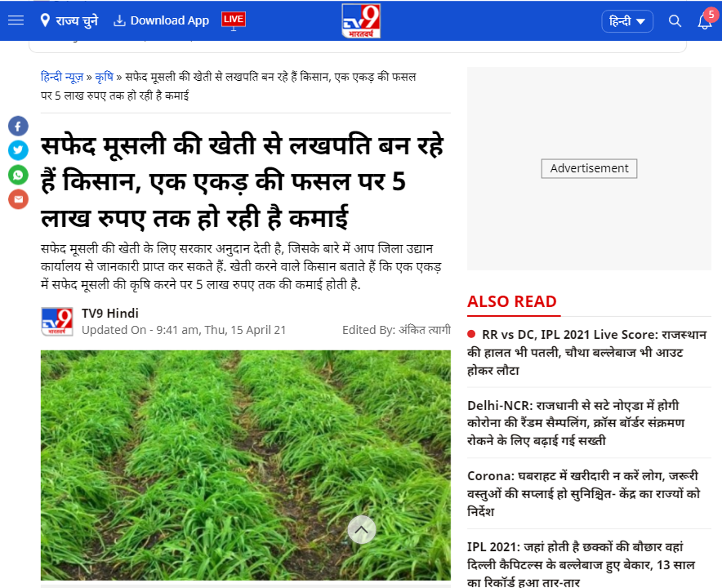
Task: Click the red LIVE badge
Action: tap(234, 20)
